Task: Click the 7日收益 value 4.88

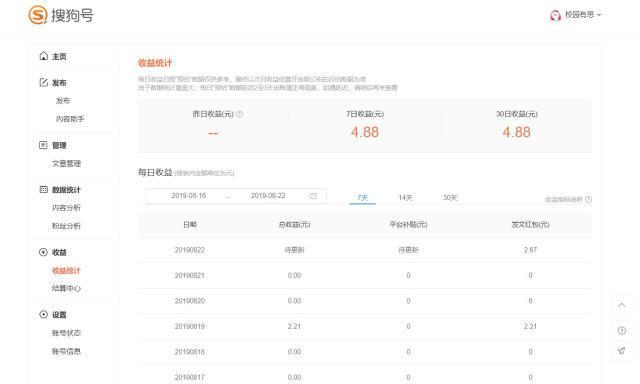Action: click(x=365, y=132)
